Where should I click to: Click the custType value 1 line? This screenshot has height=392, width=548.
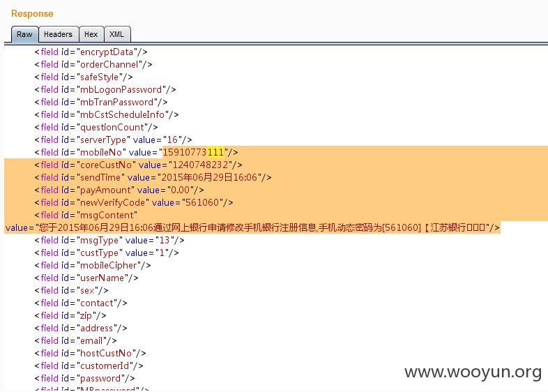pos(107,253)
